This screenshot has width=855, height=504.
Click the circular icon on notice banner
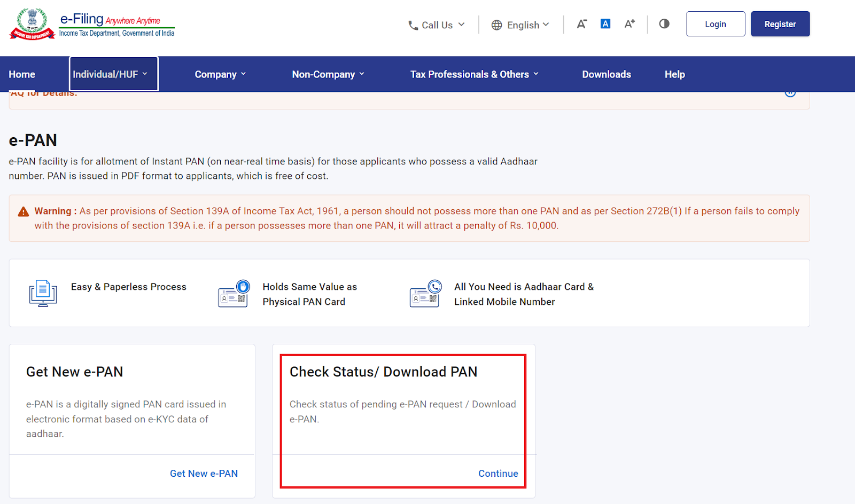coord(790,93)
